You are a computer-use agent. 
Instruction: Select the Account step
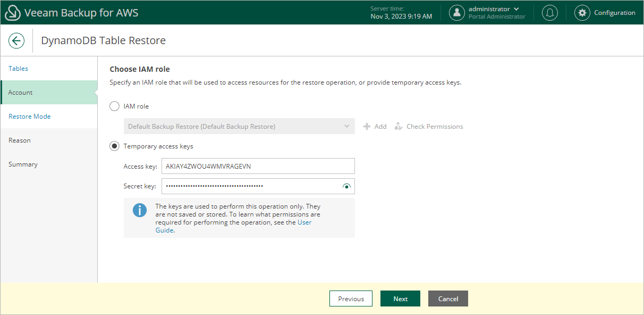coord(49,93)
